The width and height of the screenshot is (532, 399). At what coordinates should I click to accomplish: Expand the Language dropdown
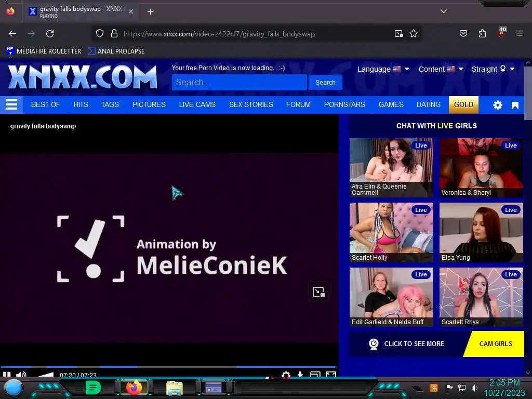383,69
